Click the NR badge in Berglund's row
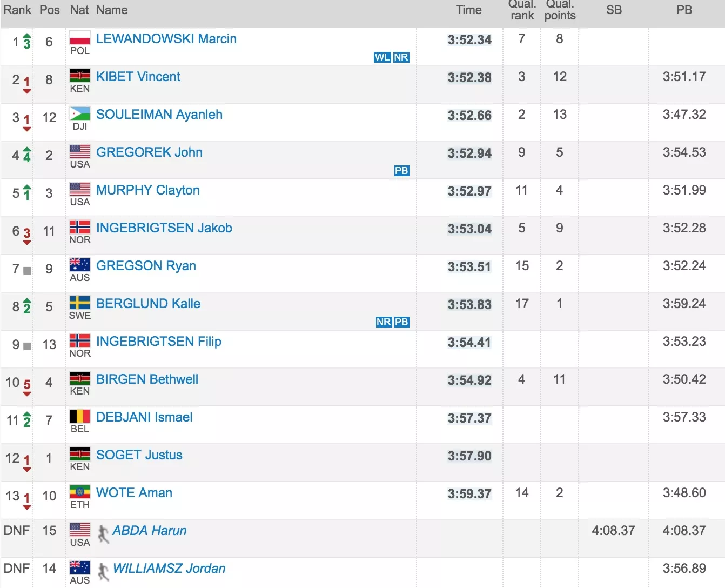Screen dimensions: 725x588 [x=384, y=322]
